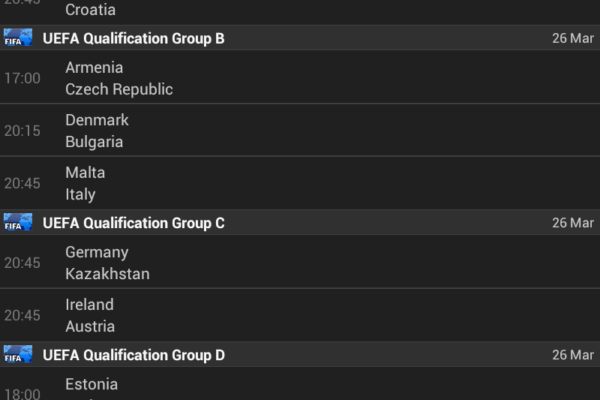Viewport: 600px width, 400px height.
Task: Open Malta vs Italy fixture
Action: pos(300,183)
